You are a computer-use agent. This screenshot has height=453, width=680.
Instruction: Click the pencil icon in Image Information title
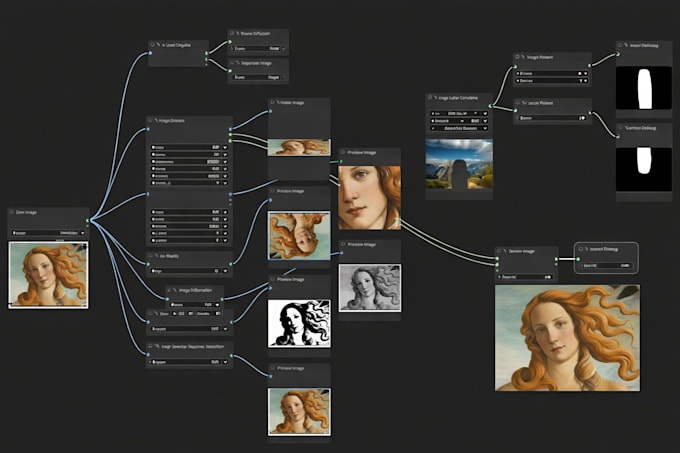[x=175, y=290]
